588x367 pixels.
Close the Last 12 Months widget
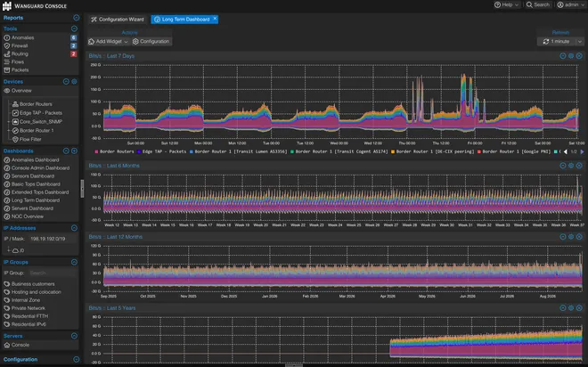pyautogui.click(x=579, y=237)
